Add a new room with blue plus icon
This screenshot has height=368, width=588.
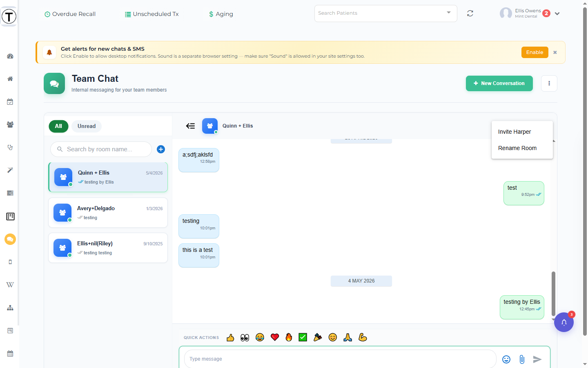tap(161, 149)
